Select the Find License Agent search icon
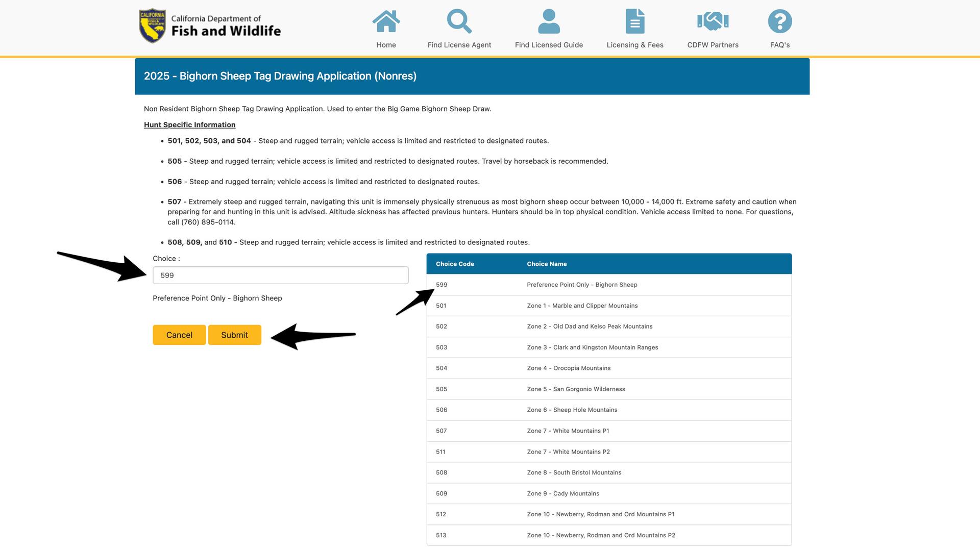Screen dimensions: 980x553 point(459,21)
